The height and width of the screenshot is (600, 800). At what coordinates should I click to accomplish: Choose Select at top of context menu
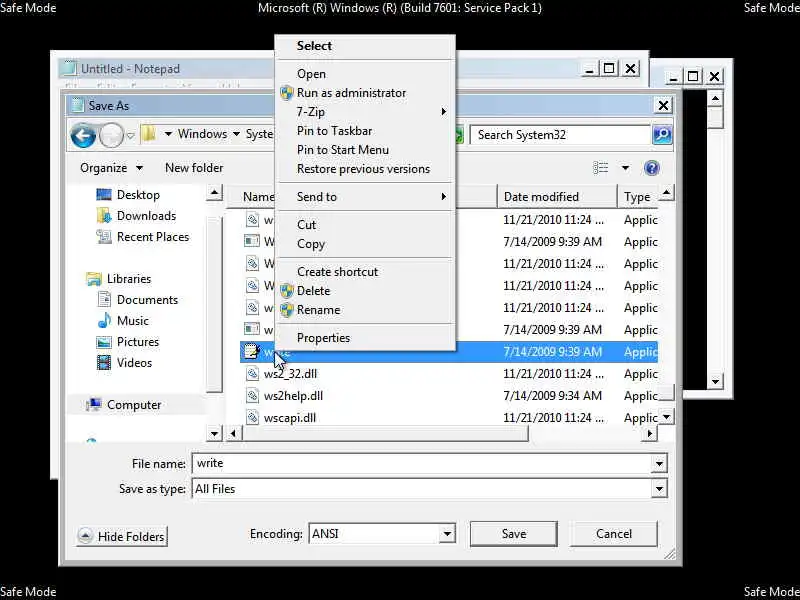click(x=365, y=46)
